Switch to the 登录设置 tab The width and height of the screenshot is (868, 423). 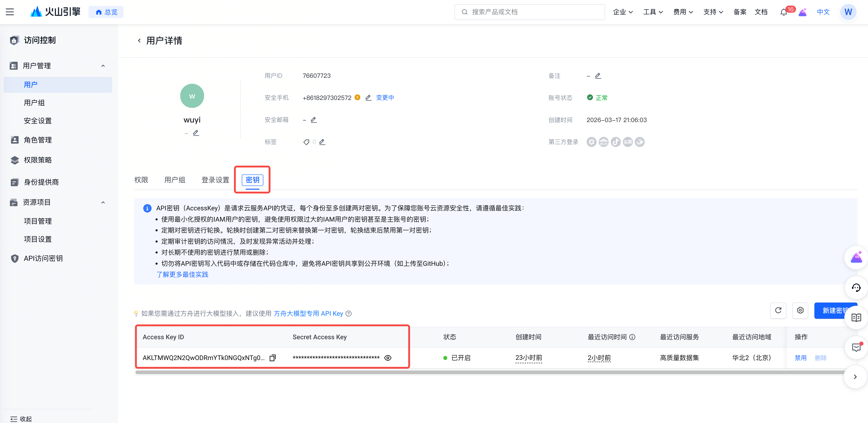pos(215,180)
